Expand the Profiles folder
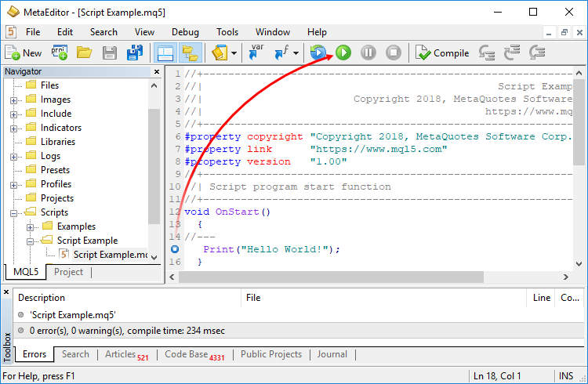 coord(14,185)
